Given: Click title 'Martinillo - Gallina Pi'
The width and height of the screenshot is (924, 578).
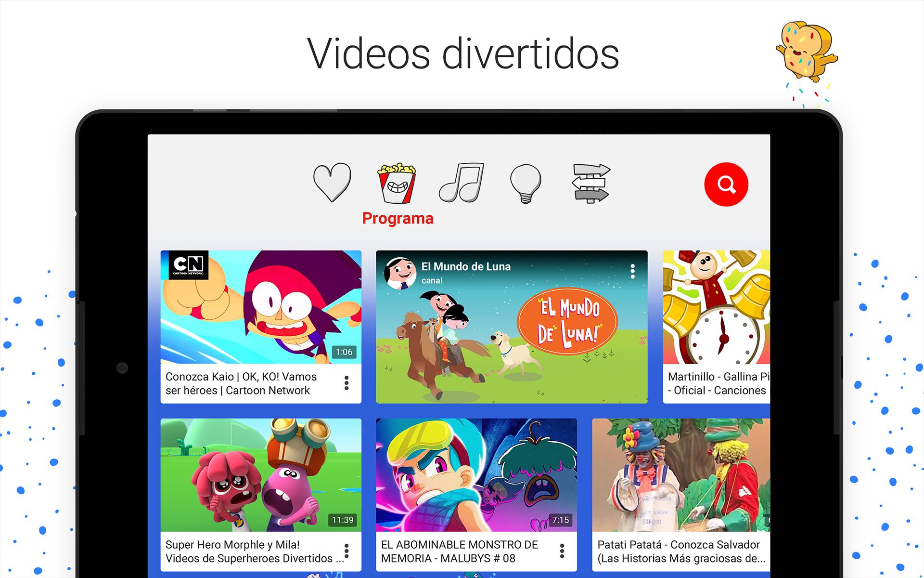Looking at the screenshot, I should click(x=719, y=377).
